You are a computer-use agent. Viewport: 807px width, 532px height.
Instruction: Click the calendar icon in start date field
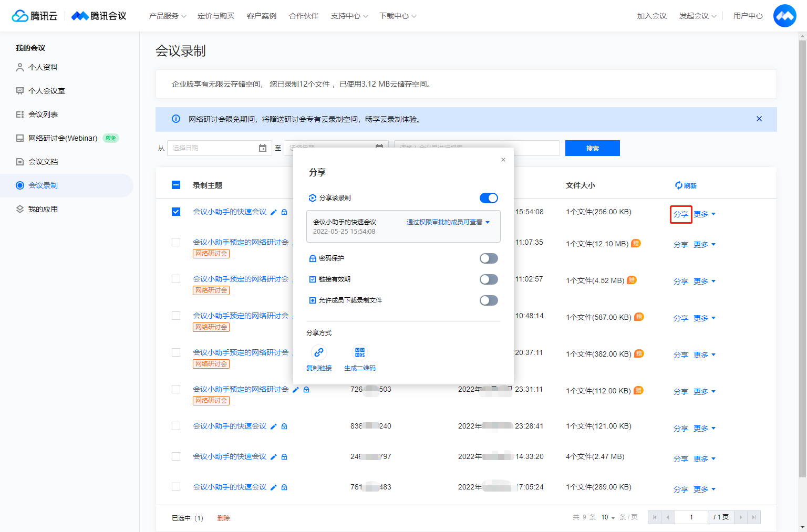click(x=263, y=148)
